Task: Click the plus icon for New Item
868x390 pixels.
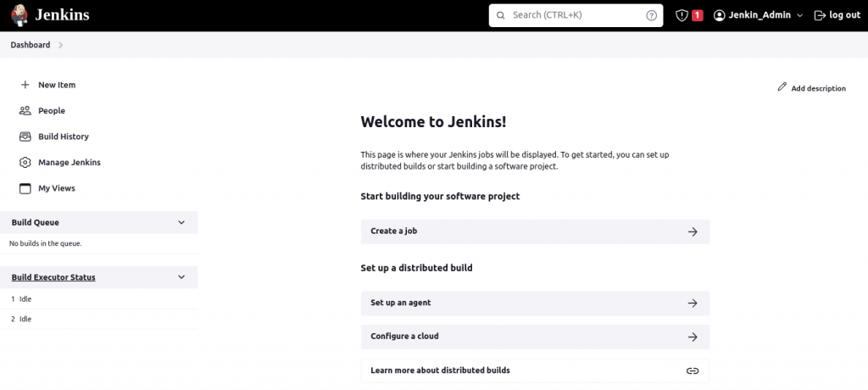Action: (25, 85)
